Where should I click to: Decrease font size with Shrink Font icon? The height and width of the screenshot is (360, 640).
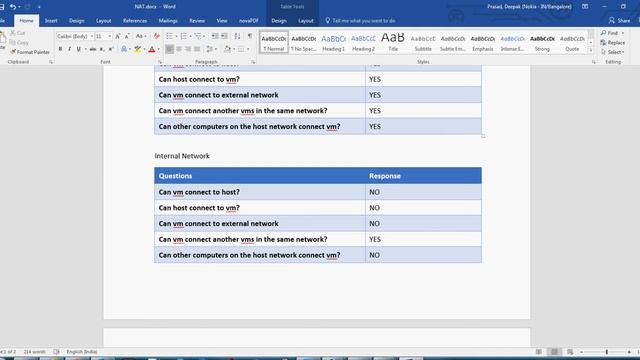(127, 36)
